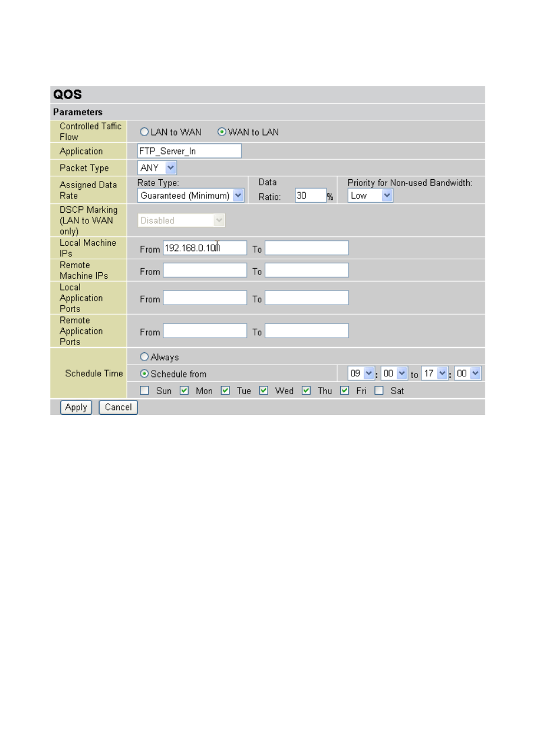Click the Assigned Data Rate label
The image size is (534, 756).
pyautogui.click(x=88, y=190)
